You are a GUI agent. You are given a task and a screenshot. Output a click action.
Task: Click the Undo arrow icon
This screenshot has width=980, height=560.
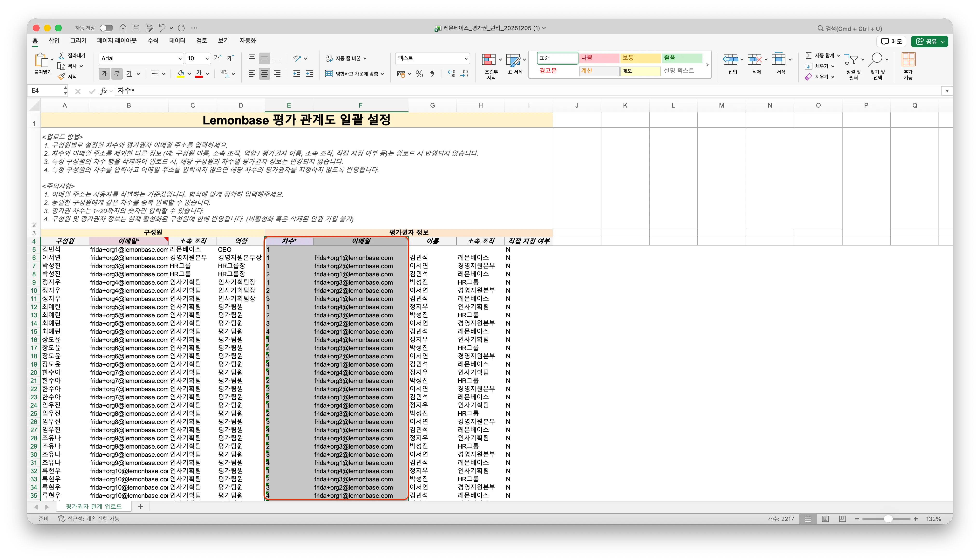[x=162, y=28]
